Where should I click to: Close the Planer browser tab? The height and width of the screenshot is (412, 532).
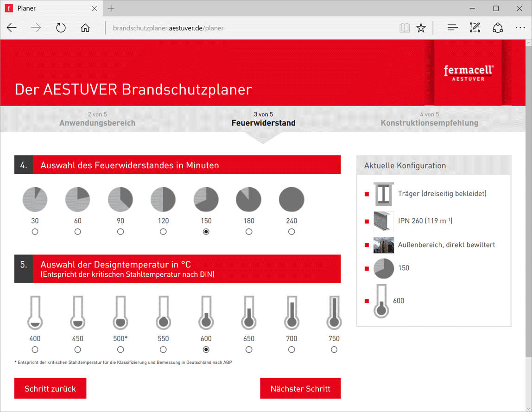coord(95,8)
